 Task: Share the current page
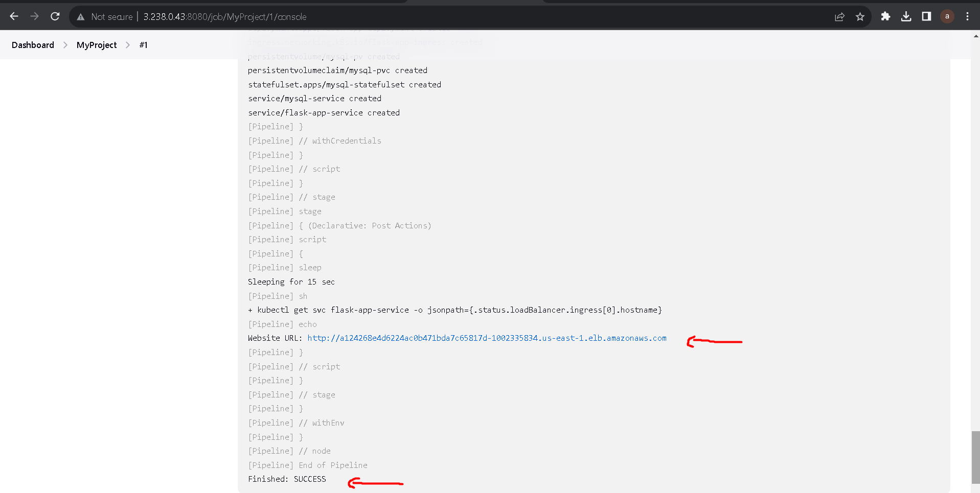coord(839,16)
